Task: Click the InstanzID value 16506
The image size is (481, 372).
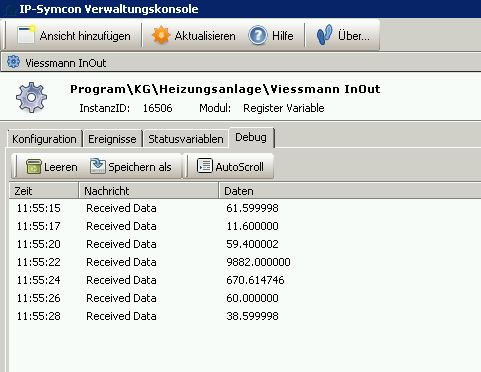Action: click(158, 108)
